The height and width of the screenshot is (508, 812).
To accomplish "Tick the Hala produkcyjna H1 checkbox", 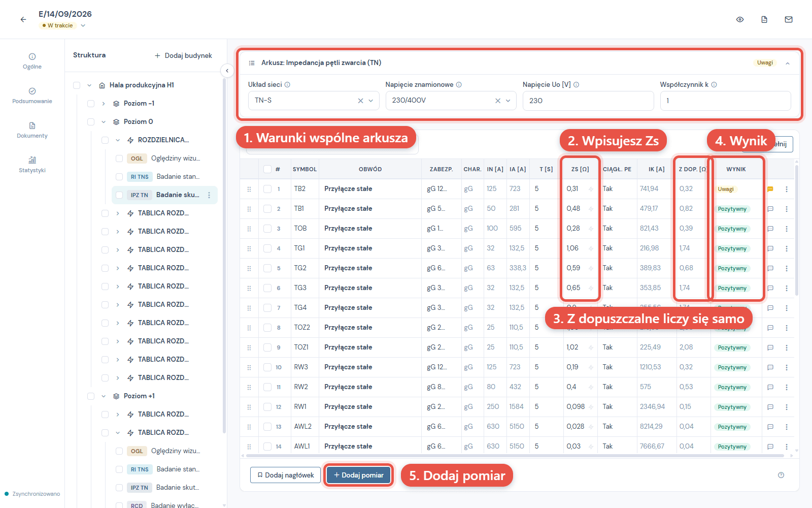I will pos(77,85).
